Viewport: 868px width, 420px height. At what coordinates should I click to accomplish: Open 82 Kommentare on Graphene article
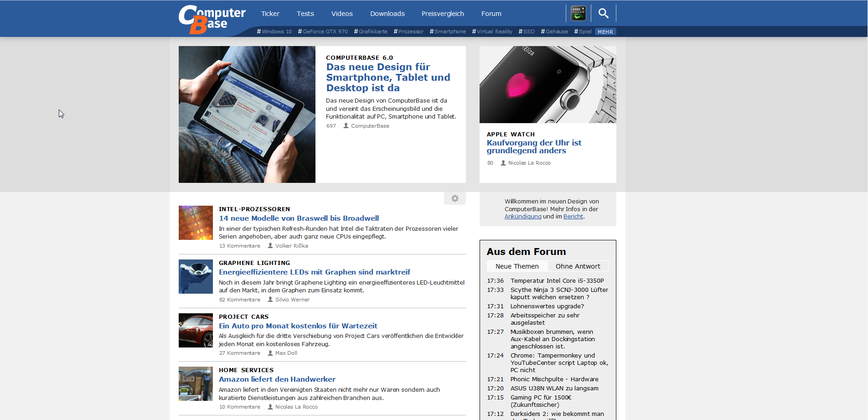coord(240,300)
